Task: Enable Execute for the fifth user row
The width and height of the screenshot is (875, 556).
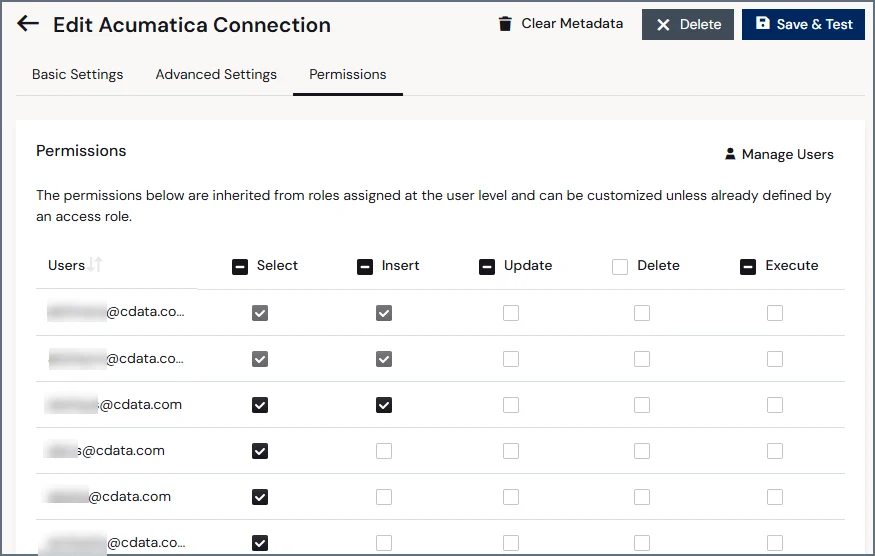Action: tap(775, 497)
